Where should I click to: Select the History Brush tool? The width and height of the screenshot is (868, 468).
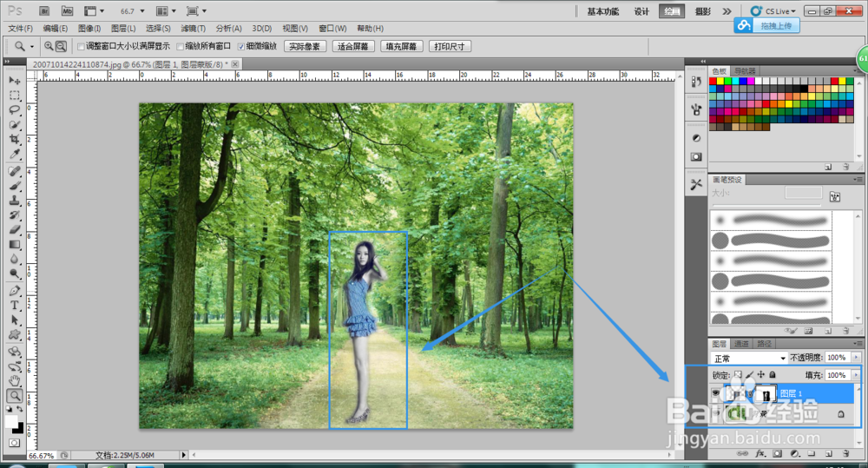(x=15, y=214)
